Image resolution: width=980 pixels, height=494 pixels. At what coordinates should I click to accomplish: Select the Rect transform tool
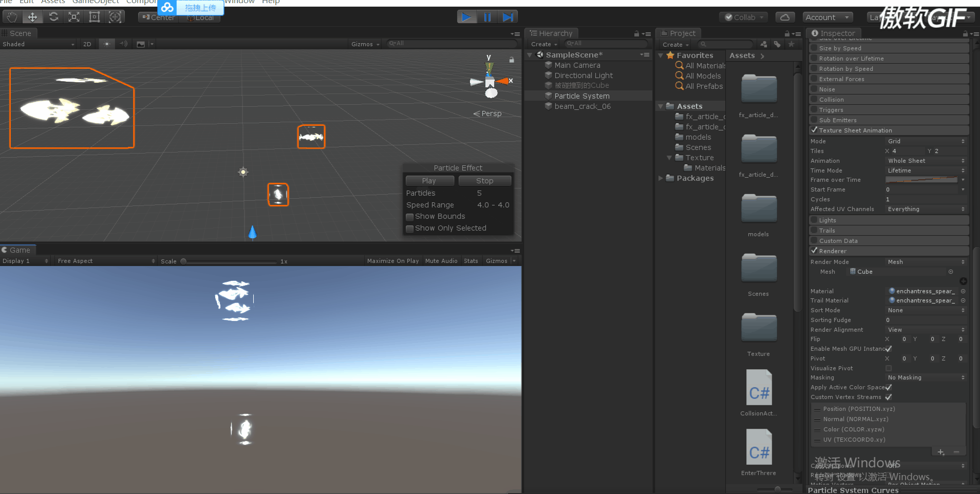(x=95, y=17)
